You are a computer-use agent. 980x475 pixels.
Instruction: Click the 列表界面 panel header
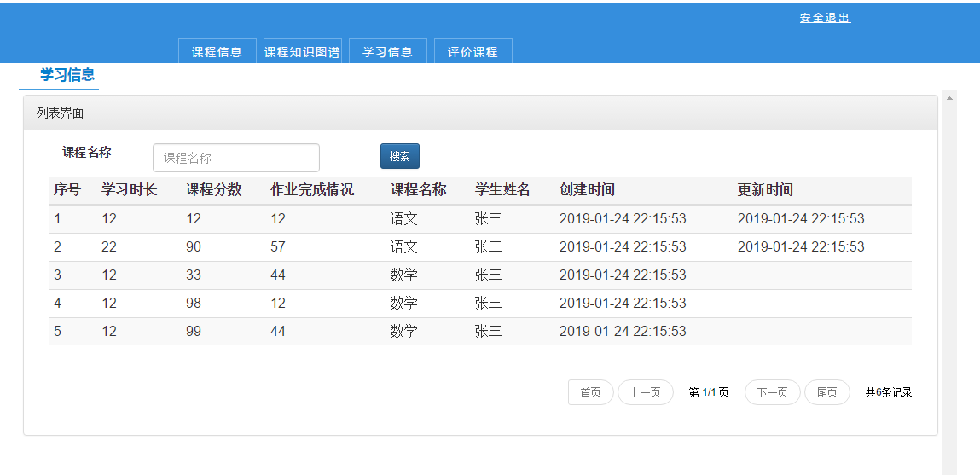coord(479,113)
